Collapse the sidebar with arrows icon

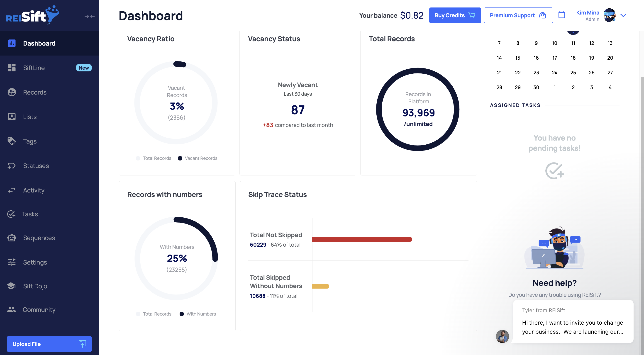click(89, 16)
